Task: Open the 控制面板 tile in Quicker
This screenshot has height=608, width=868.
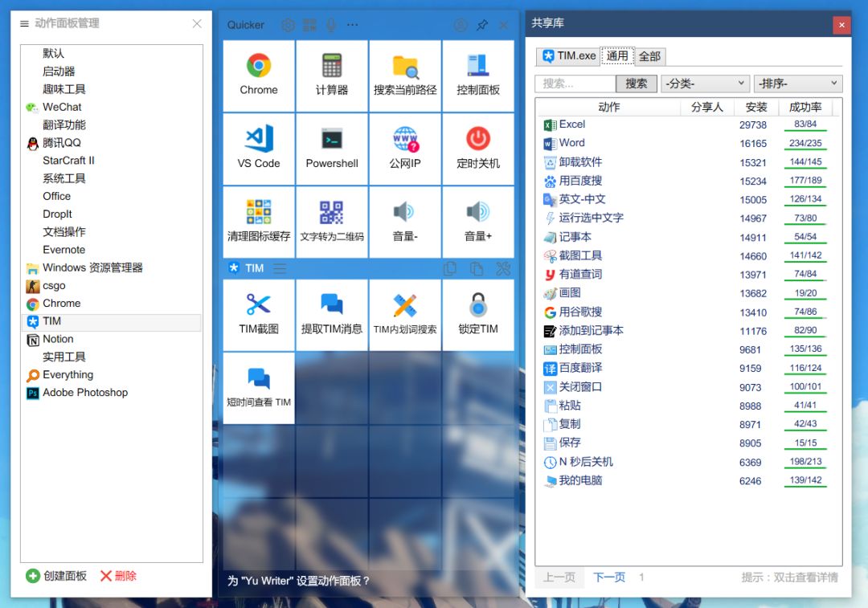Action: [x=477, y=75]
